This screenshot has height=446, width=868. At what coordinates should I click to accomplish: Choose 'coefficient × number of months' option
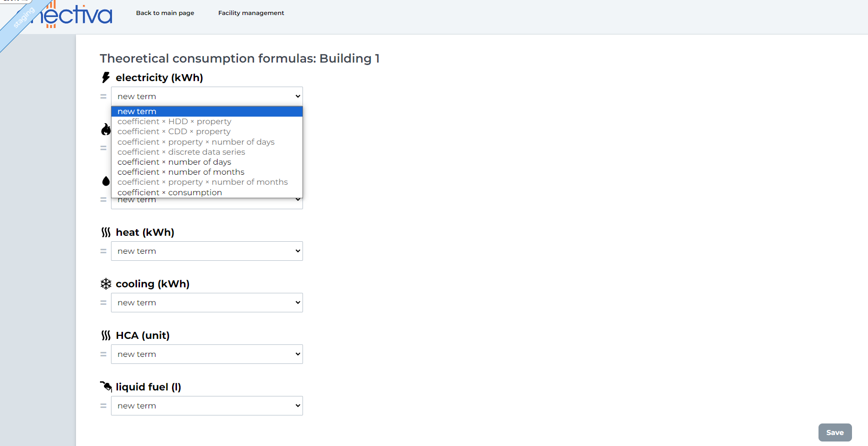point(181,172)
